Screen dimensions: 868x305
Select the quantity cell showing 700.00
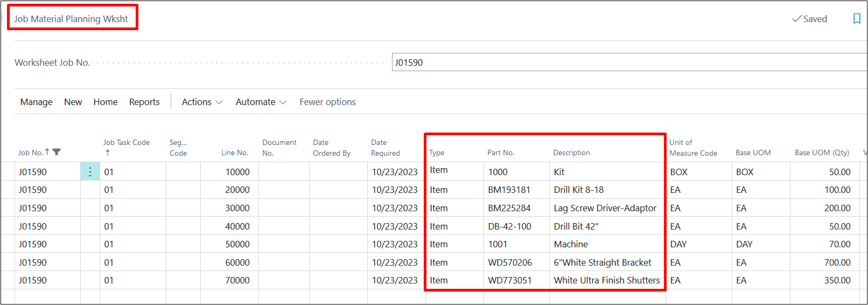point(837,262)
